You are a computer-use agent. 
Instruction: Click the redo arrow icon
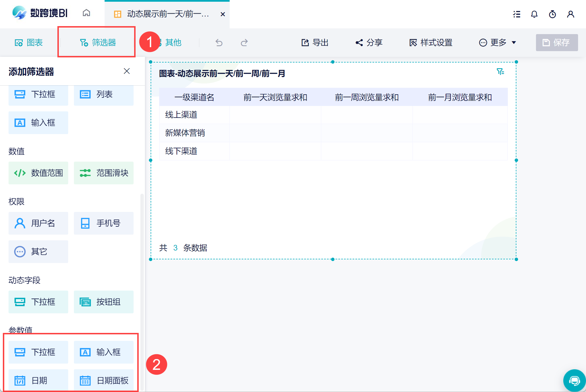tap(244, 43)
